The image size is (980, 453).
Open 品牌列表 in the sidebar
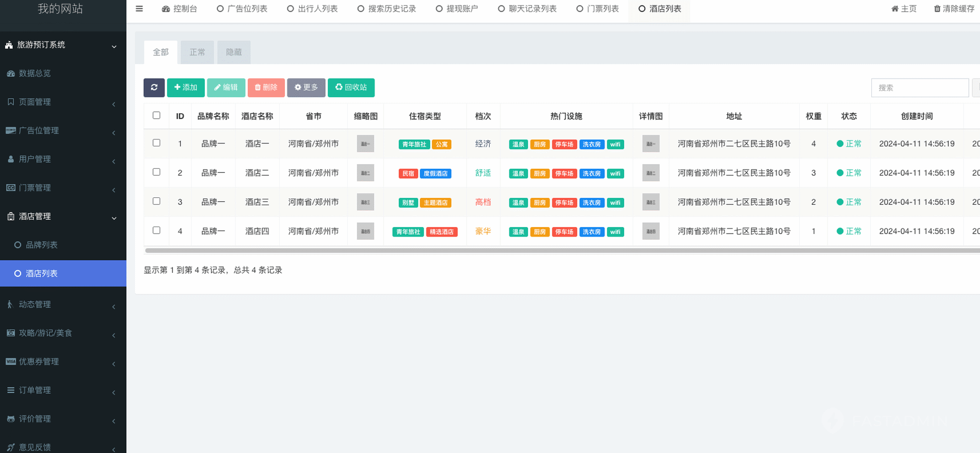point(42,245)
